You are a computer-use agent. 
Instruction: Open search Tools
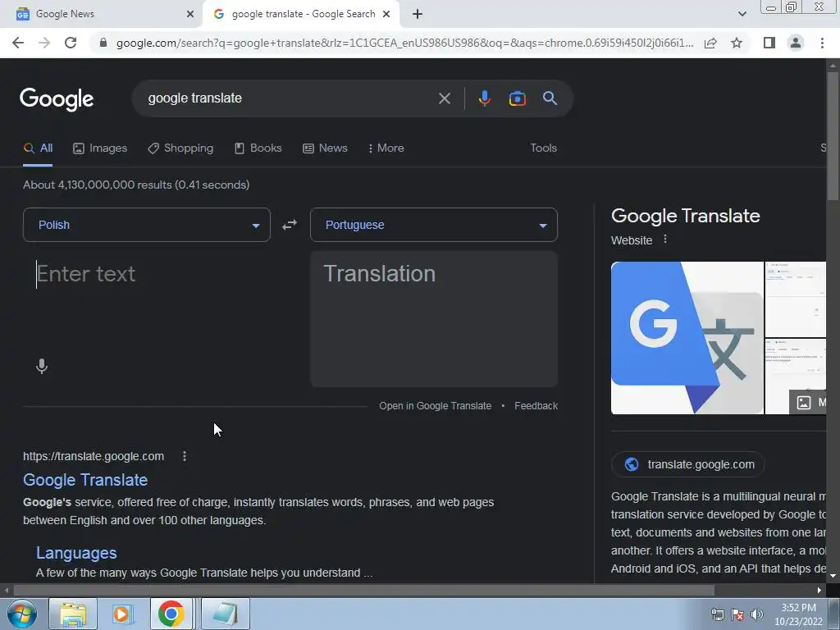[x=543, y=148]
